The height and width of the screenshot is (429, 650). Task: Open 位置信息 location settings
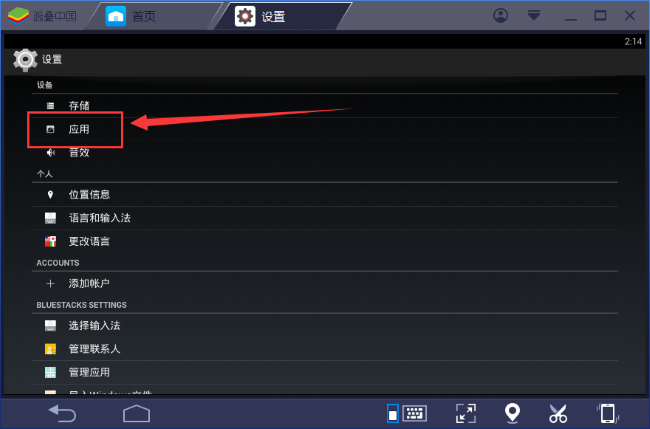(x=325, y=194)
